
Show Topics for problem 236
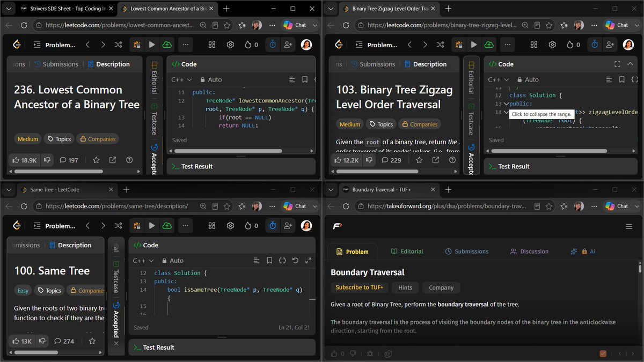pos(59,139)
